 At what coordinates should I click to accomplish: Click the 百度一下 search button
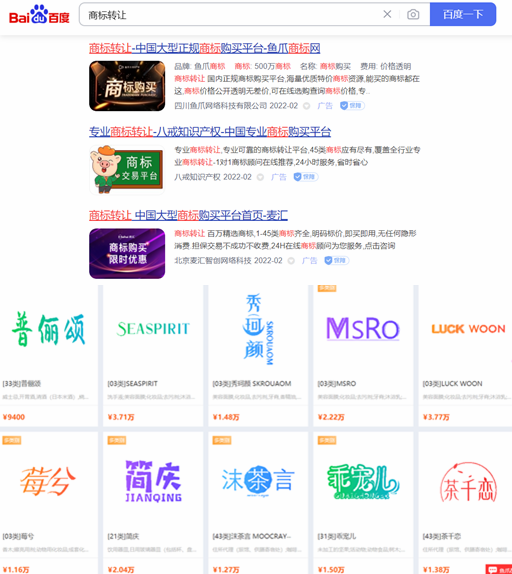(463, 14)
